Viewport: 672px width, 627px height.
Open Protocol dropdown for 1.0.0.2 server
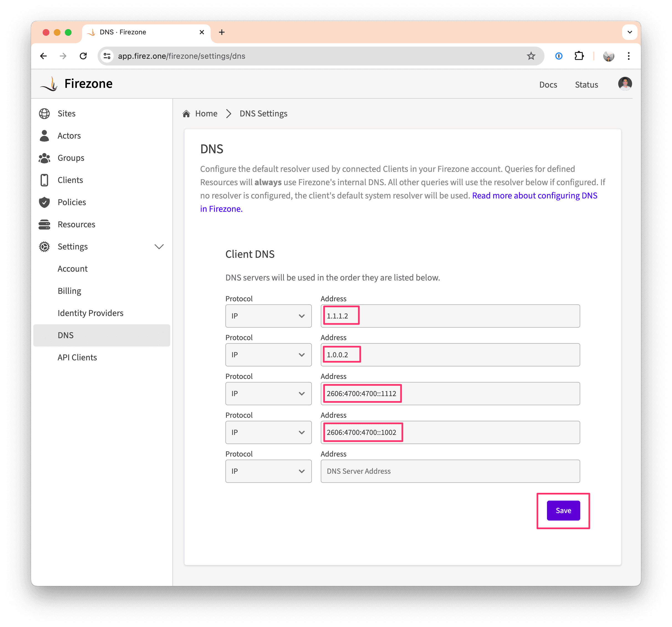coord(268,355)
